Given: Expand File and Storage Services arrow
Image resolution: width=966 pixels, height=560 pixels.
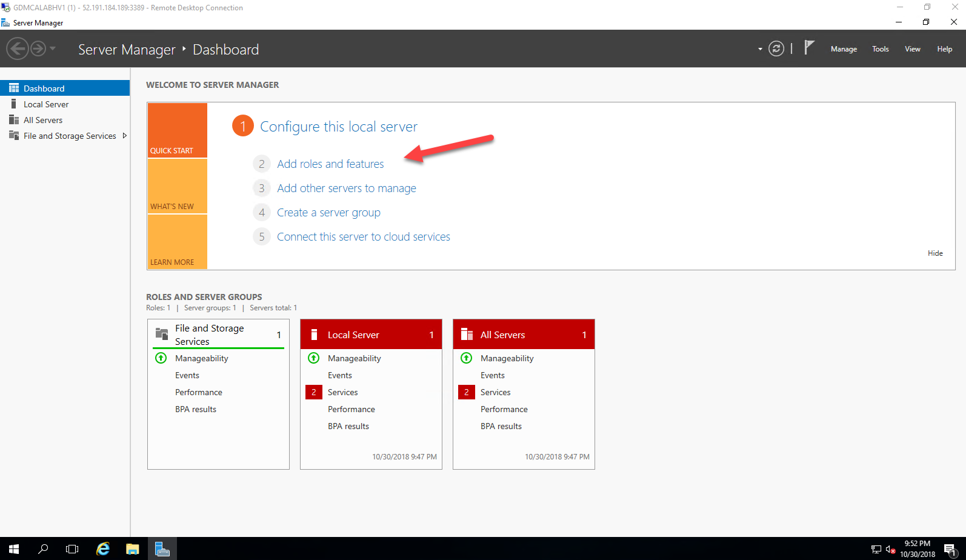Looking at the screenshot, I should (x=125, y=136).
